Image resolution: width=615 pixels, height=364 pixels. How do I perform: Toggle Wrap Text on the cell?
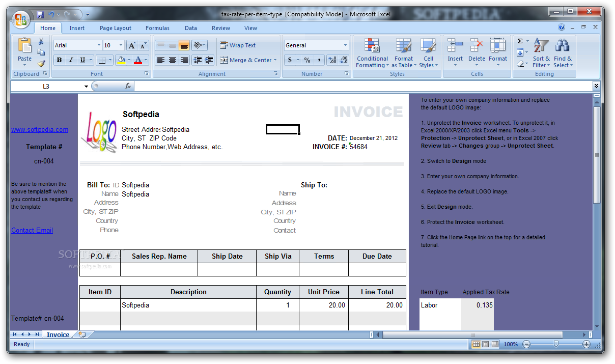coord(238,45)
